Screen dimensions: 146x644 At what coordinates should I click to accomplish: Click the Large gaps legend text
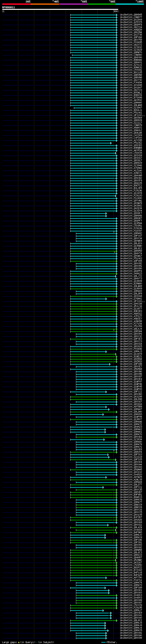(x=28, y=642)
